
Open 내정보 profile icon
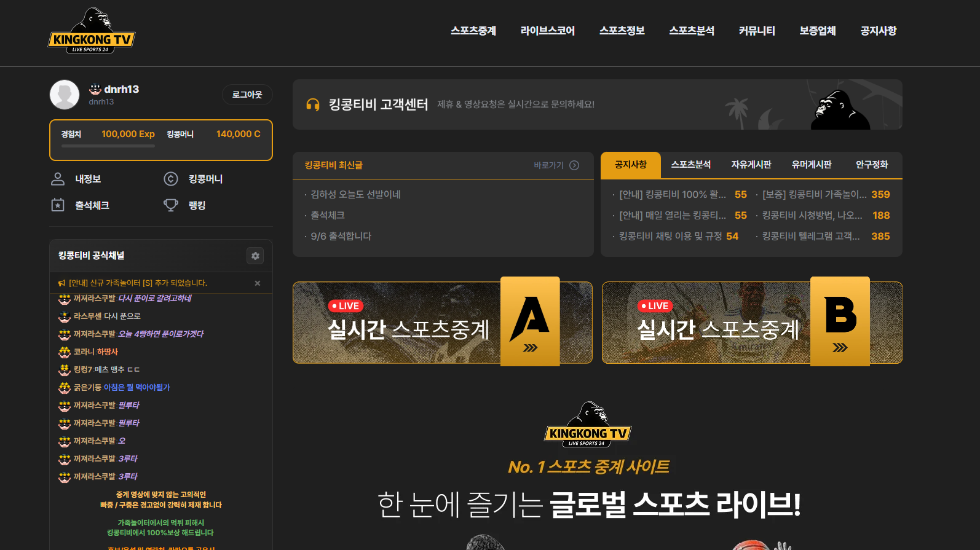[58, 179]
